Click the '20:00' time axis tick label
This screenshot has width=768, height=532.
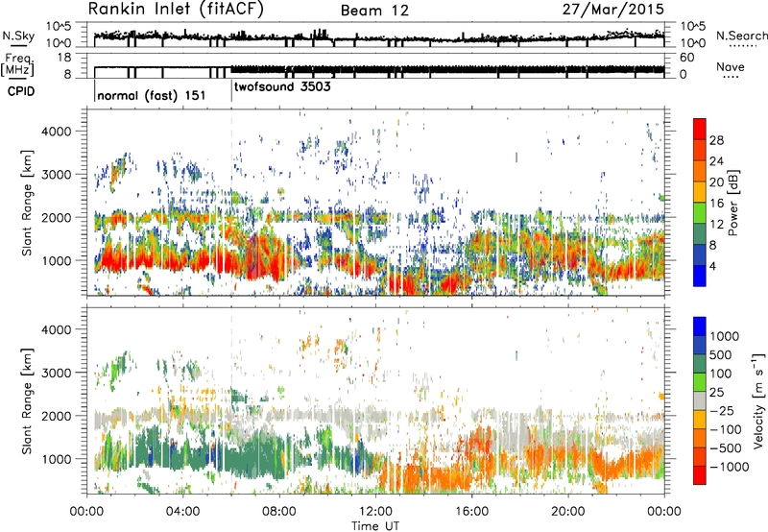click(568, 512)
